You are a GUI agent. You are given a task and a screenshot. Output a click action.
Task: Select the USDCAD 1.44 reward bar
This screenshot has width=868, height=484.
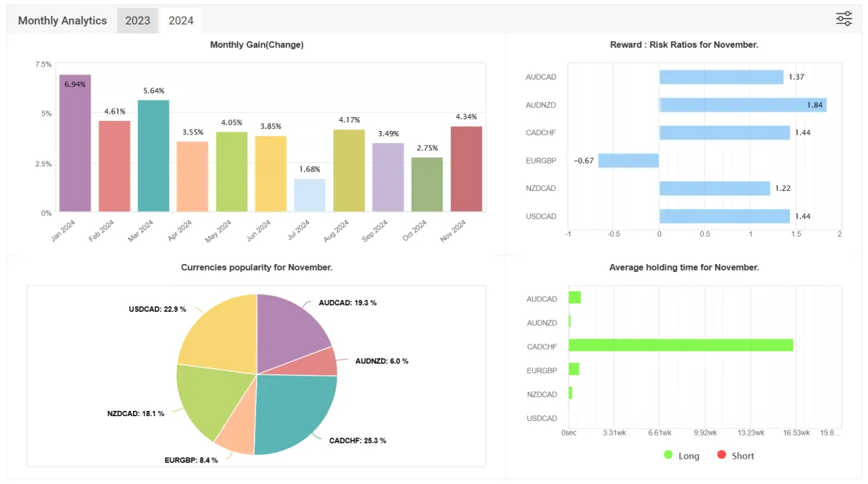(x=725, y=216)
